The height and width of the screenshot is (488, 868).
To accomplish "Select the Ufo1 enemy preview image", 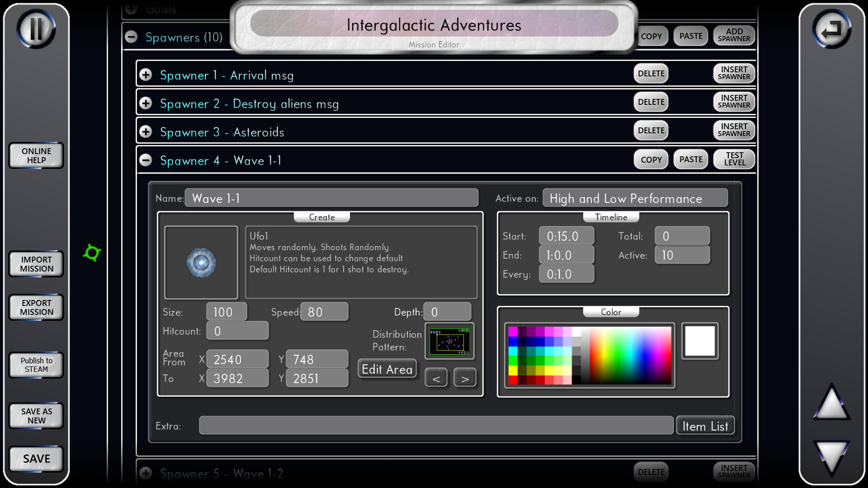I will click(201, 262).
